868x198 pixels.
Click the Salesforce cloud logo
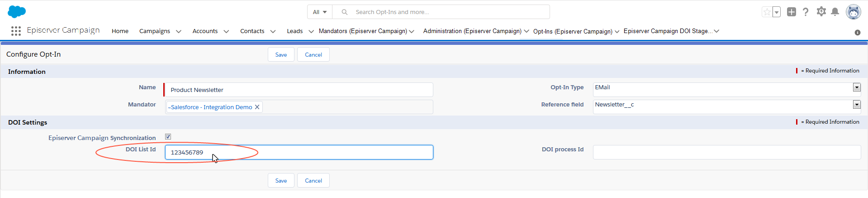click(17, 12)
